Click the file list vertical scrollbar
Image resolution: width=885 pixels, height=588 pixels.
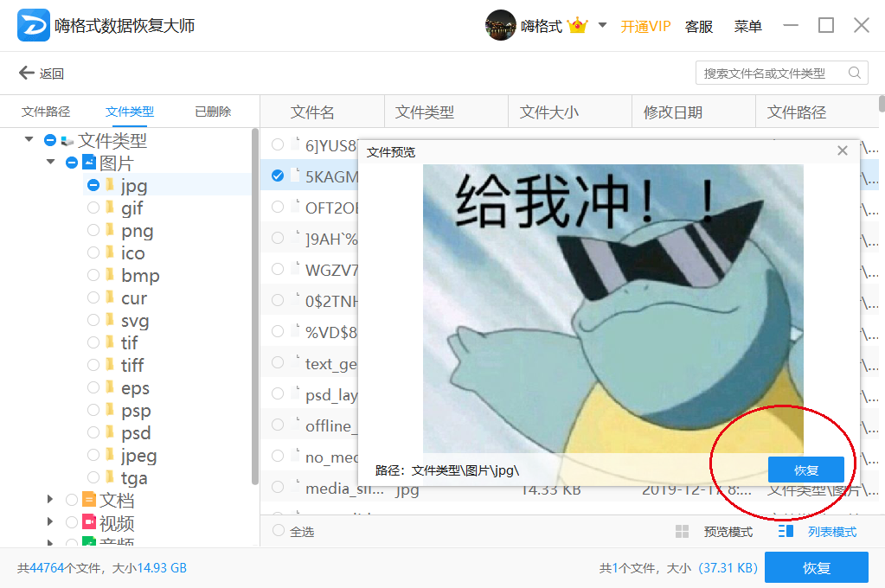pos(882,105)
